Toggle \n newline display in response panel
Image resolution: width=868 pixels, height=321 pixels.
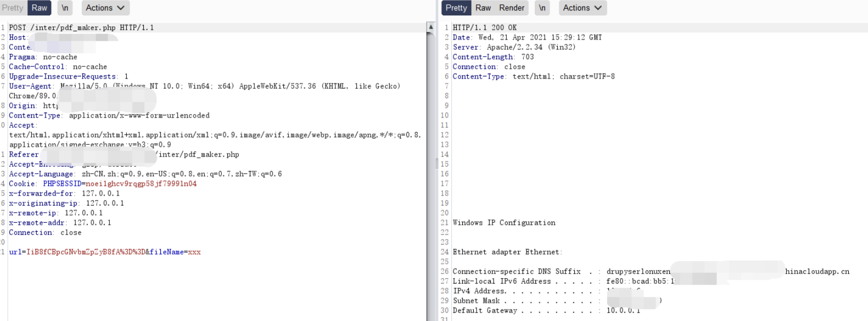pyautogui.click(x=542, y=8)
